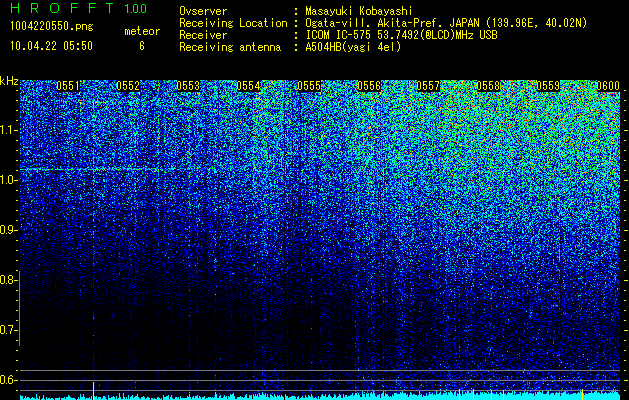Image resolution: width=629 pixels, height=400 pixels.
Task: Click the Ovserver field label
Action: [203, 11]
